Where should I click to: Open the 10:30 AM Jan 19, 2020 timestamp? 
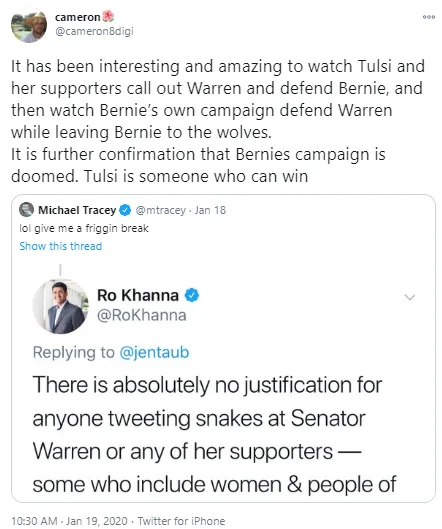point(69,521)
